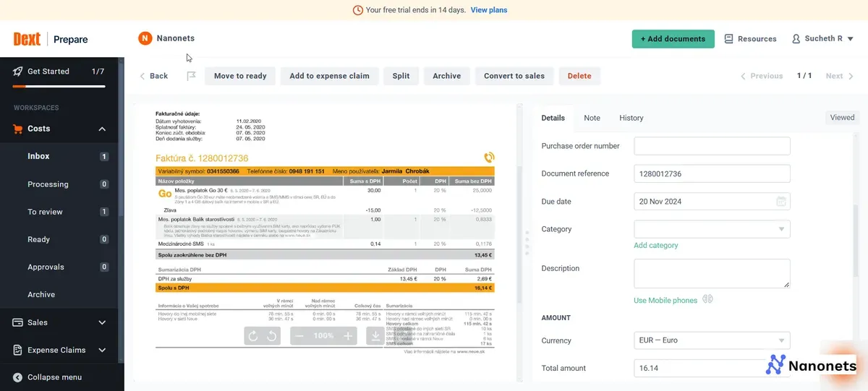Click the Nanonets chat widget

(812, 366)
